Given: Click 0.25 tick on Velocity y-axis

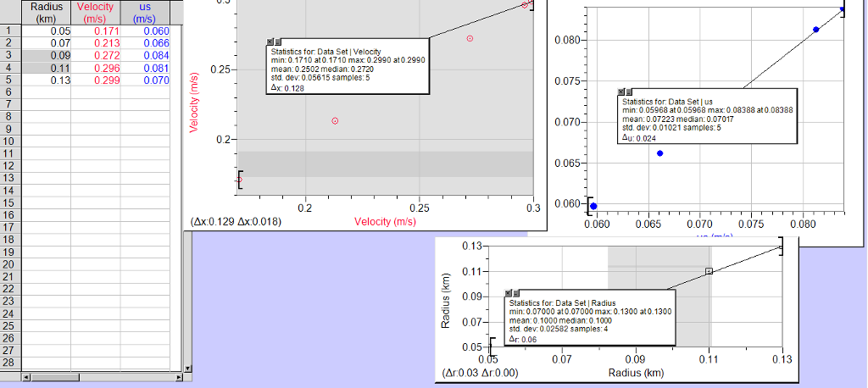Looking at the screenshot, I should (220, 69).
